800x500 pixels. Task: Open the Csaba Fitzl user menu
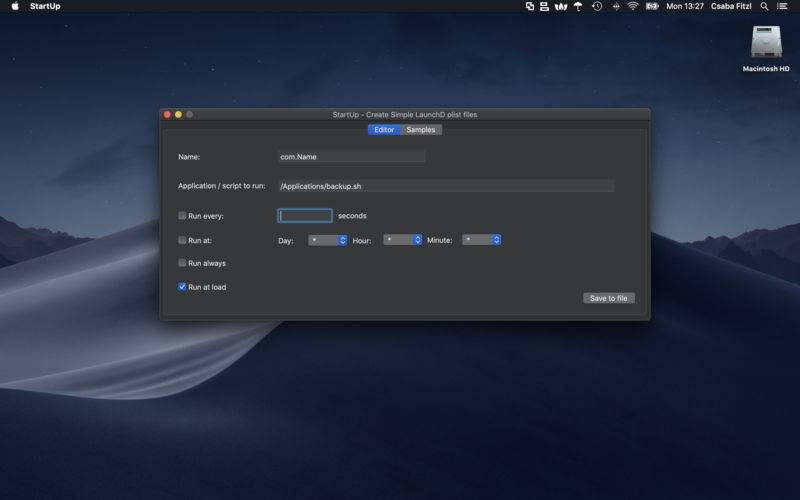(731, 6)
